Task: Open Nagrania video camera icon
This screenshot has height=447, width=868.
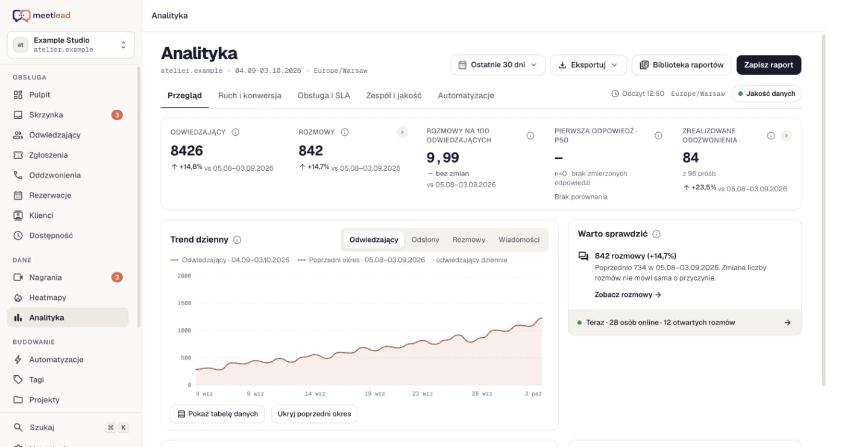Action: coord(18,277)
